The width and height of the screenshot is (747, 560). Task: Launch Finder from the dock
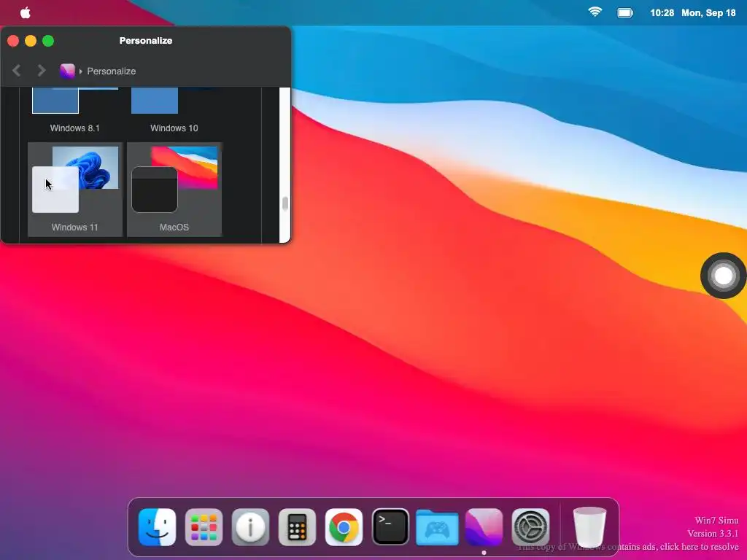(158, 527)
